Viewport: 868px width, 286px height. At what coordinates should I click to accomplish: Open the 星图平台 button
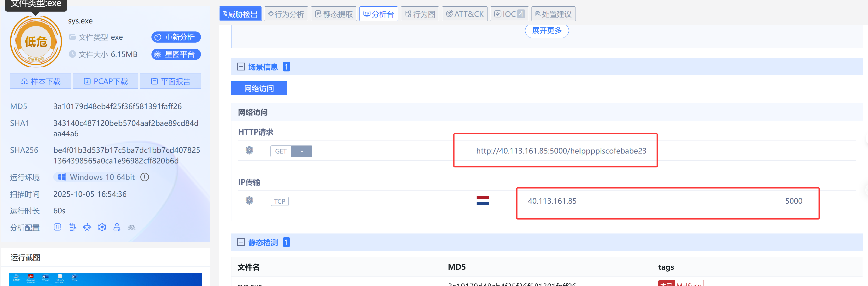pos(176,54)
